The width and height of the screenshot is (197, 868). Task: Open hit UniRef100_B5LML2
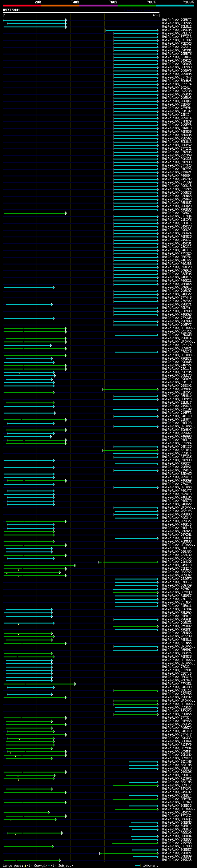pos(176,26)
